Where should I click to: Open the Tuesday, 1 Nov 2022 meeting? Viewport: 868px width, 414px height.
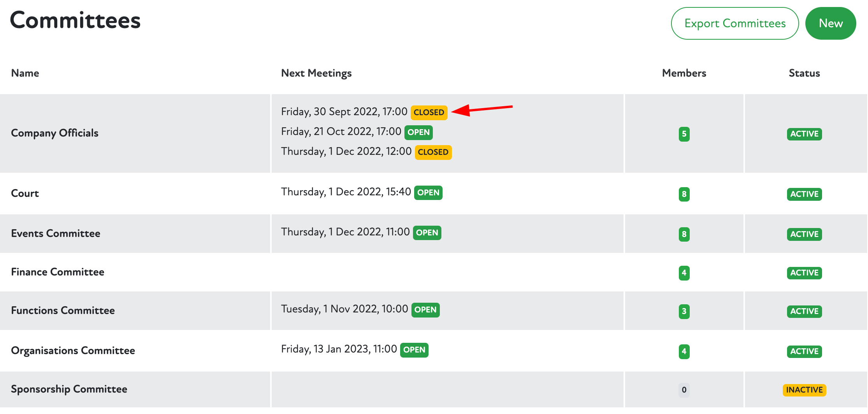click(344, 309)
